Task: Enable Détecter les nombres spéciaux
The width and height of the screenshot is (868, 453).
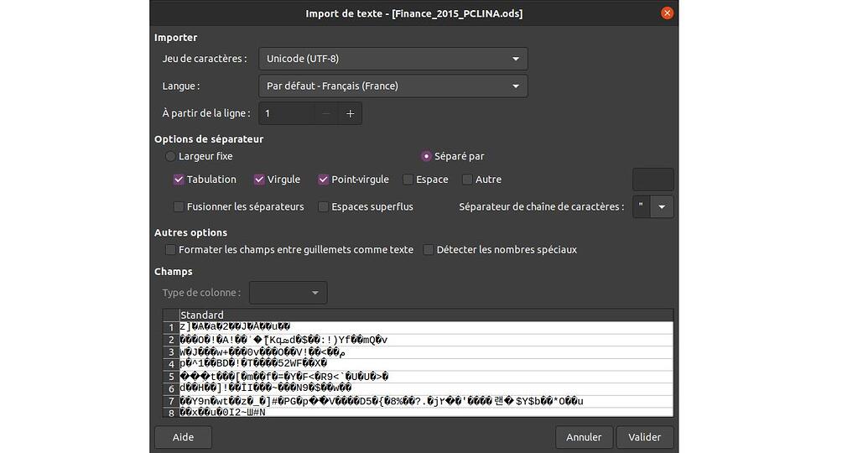Action: pyautogui.click(x=429, y=250)
